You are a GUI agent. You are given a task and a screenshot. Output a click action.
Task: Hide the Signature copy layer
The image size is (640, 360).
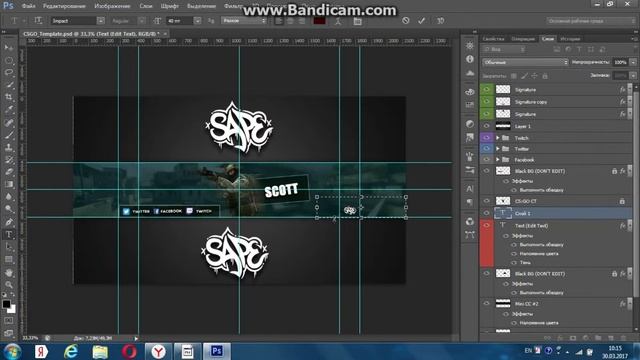point(487,101)
